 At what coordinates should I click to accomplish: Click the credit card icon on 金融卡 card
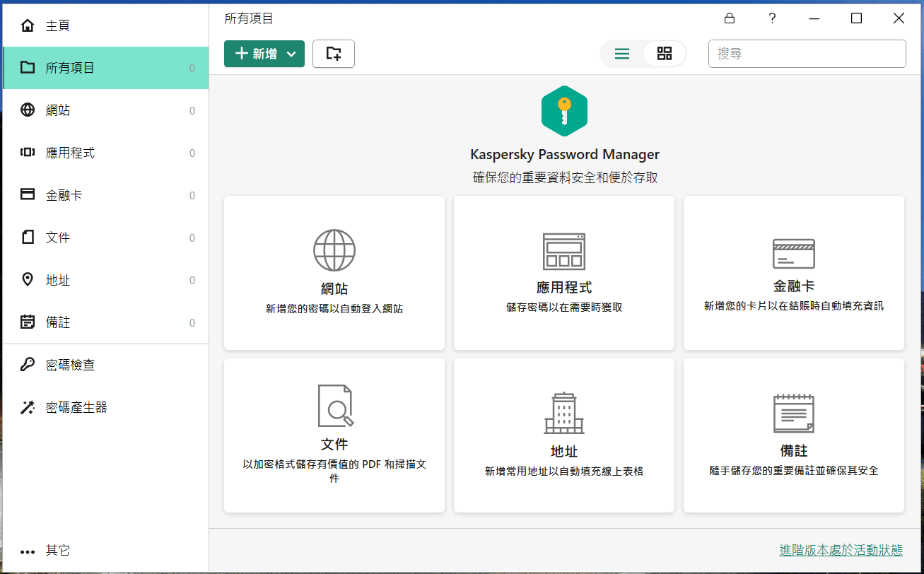[x=794, y=253]
